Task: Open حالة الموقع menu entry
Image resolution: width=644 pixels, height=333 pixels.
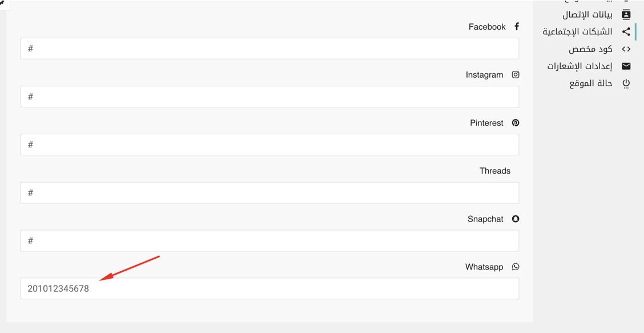Action: tap(590, 83)
